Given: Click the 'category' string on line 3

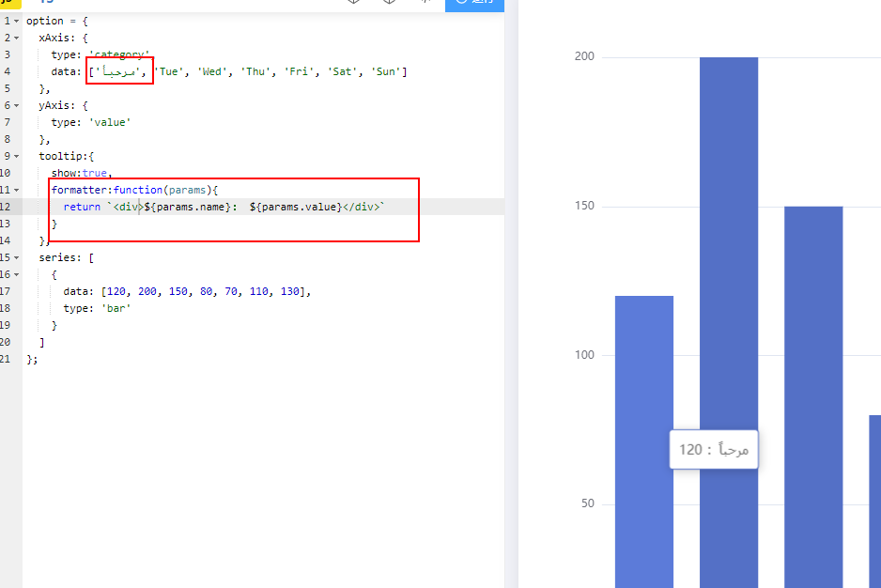Looking at the screenshot, I should pos(119,54).
